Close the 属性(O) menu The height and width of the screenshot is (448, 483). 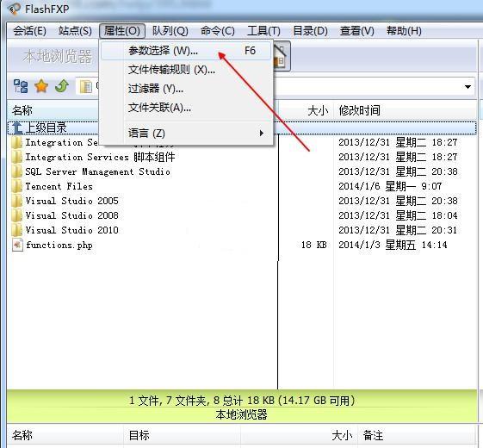coord(122,31)
